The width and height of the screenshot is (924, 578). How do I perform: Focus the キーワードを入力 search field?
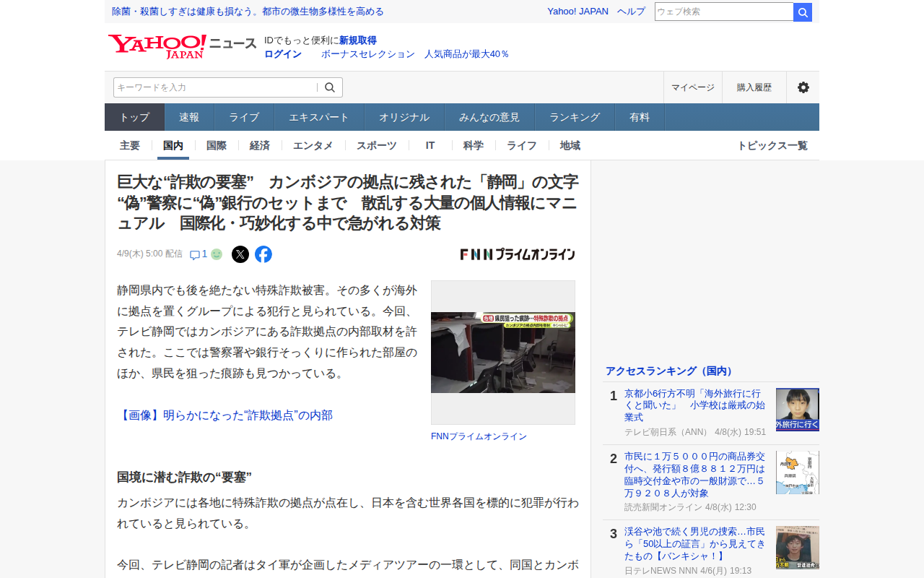click(x=215, y=87)
